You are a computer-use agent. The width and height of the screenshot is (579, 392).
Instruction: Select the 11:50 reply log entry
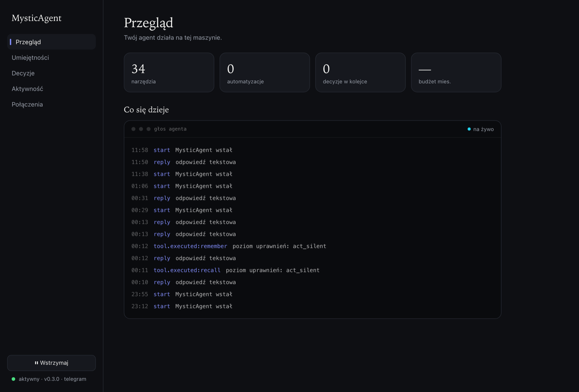tap(312, 162)
